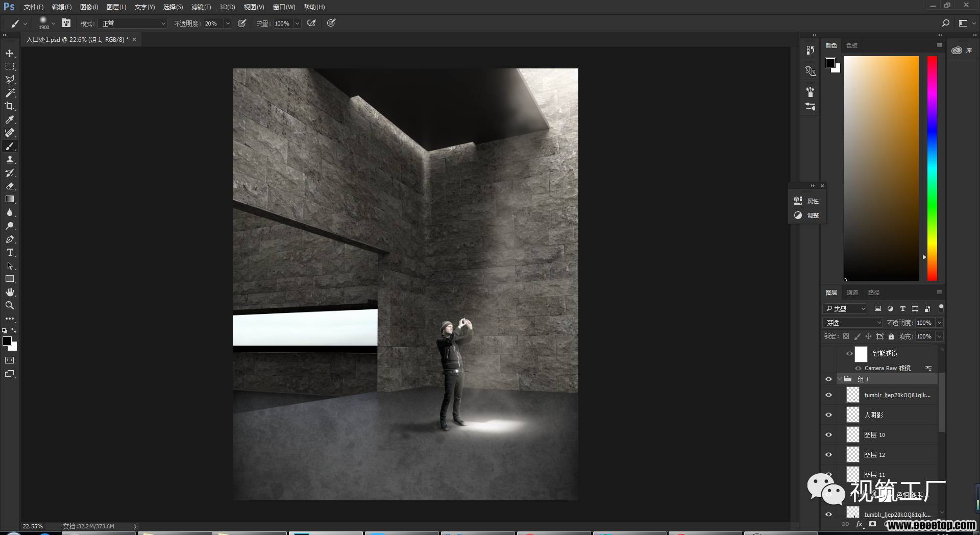
Task: Select the Blur tool
Action: 10,213
